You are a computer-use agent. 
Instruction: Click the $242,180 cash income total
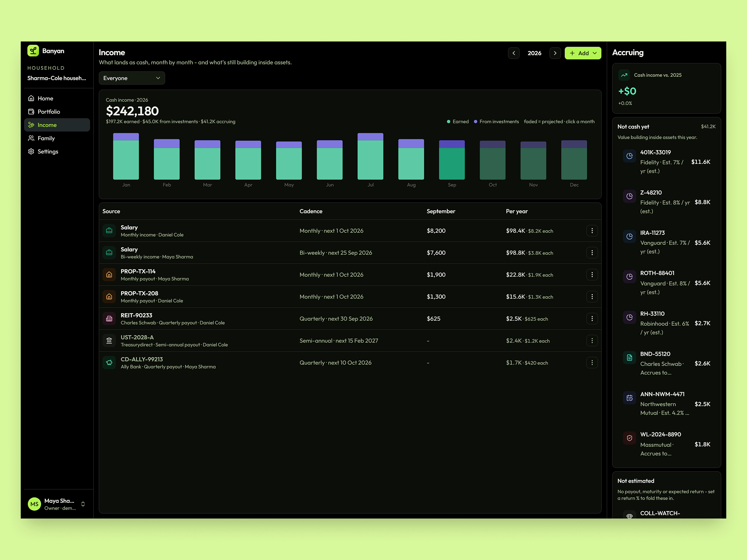tap(132, 111)
